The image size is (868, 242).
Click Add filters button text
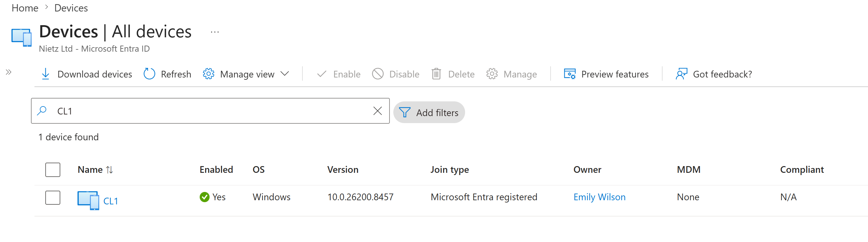point(437,113)
